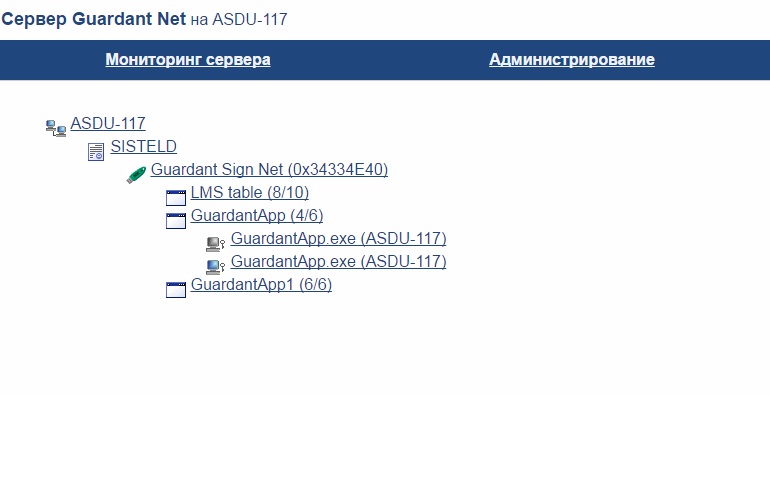Click the window icon beside GuardantApp (4/6)
Viewport: 770px width, 493px height.
pyautogui.click(x=176, y=220)
